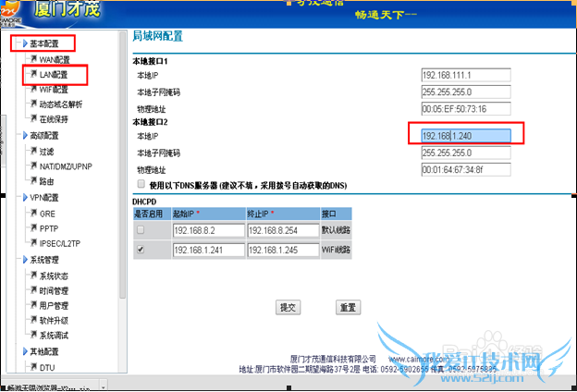Collapse the VPN配置 tree arrow
Image resolution: width=577 pixels, height=392 pixels.
pos(25,197)
